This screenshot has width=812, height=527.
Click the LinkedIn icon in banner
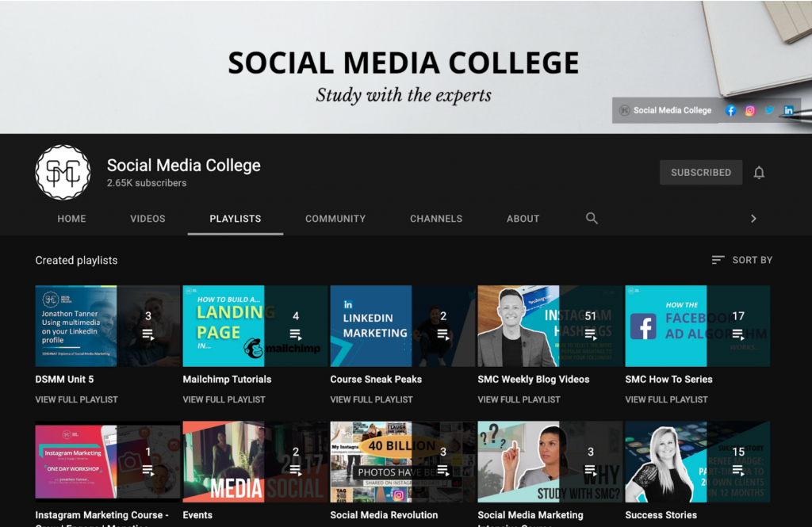(x=788, y=110)
